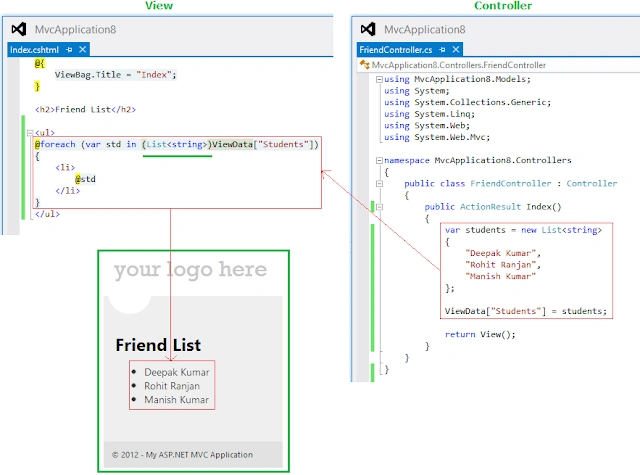Click the class icon beside FriendController breadcrumb
640x475 pixels.
tap(364, 64)
